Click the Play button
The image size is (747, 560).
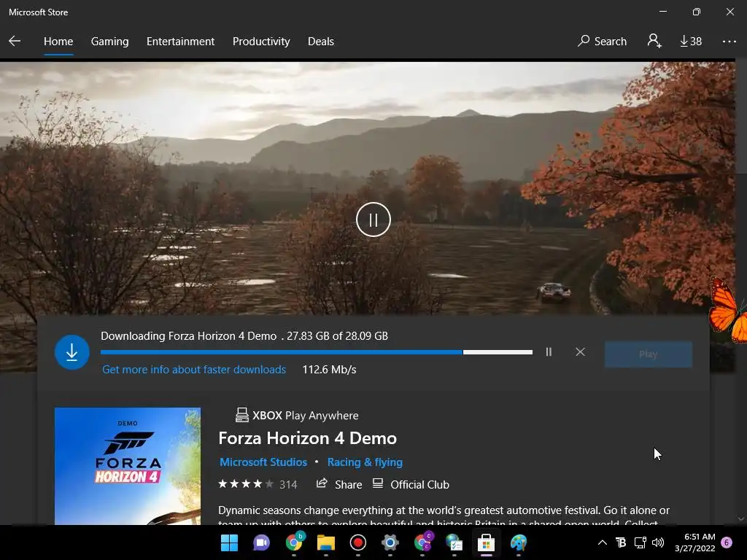click(648, 354)
